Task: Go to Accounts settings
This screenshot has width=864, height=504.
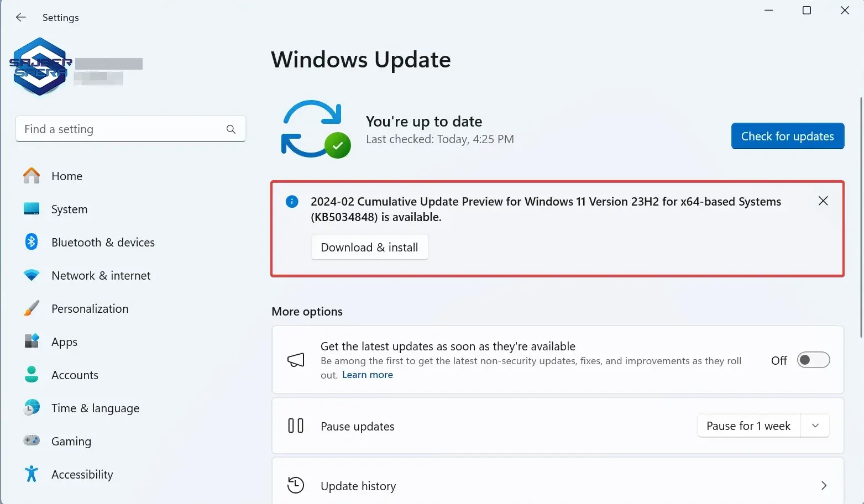Action: [x=75, y=375]
